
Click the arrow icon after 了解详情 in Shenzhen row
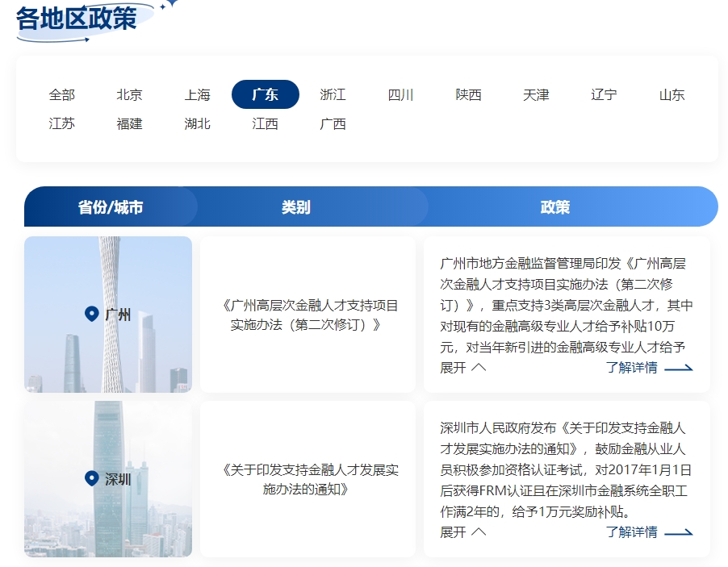pyautogui.click(x=680, y=532)
